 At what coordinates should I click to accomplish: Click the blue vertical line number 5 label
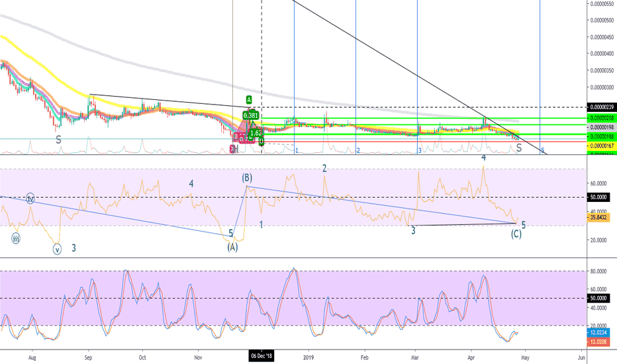tap(543, 150)
